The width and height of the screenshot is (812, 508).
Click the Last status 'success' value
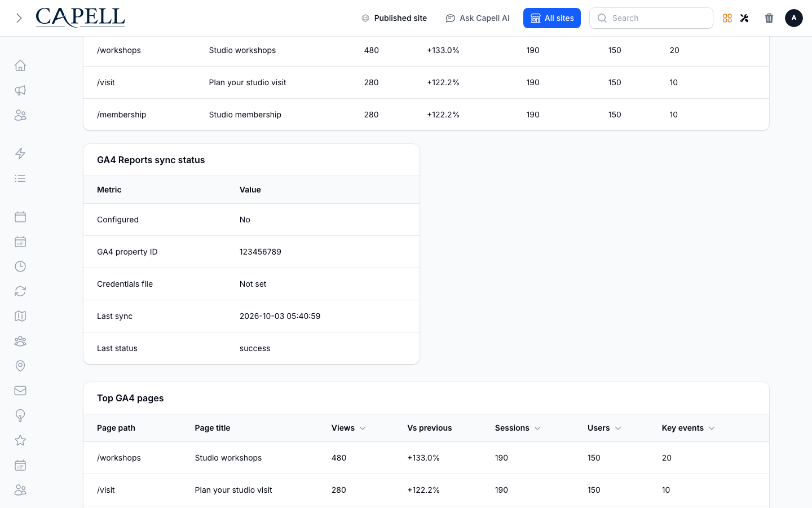click(255, 348)
